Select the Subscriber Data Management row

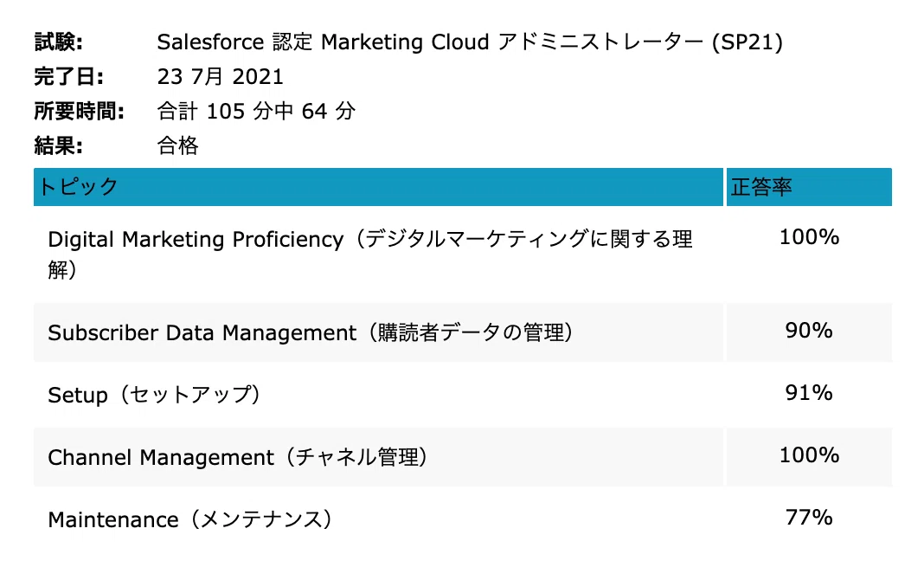coord(463,332)
